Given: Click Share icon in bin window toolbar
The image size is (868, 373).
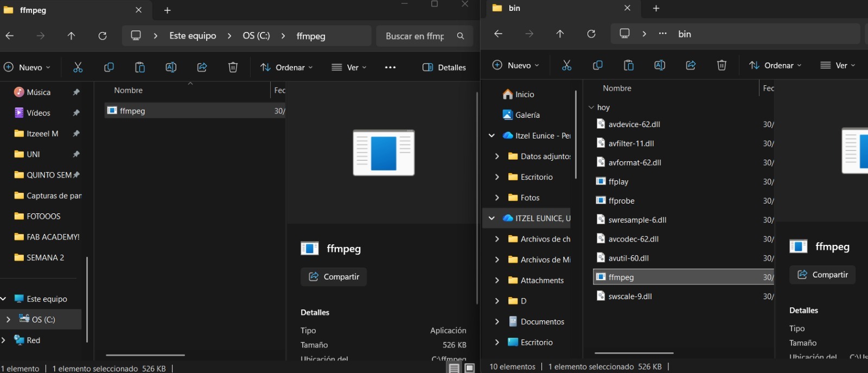Looking at the screenshot, I should tap(691, 65).
